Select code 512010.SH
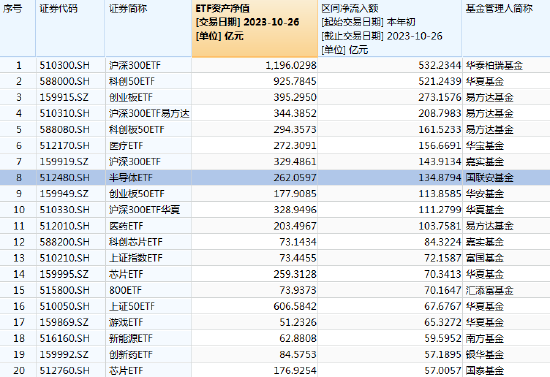This screenshot has width=550, height=377. (x=65, y=226)
